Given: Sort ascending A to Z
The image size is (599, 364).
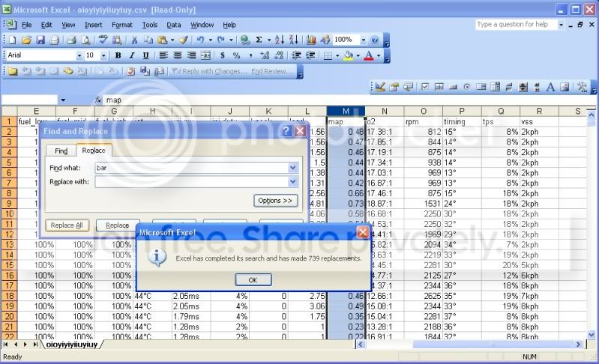Looking at the screenshot, I should point(279,40).
